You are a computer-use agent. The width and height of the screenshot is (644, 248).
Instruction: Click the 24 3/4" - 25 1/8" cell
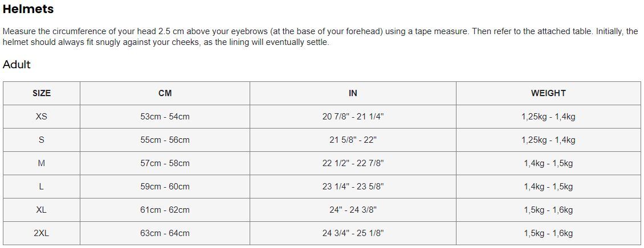[353, 233]
